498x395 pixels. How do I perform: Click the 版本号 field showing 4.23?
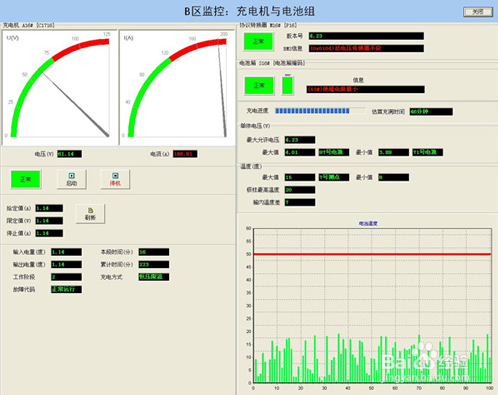(366, 36)
